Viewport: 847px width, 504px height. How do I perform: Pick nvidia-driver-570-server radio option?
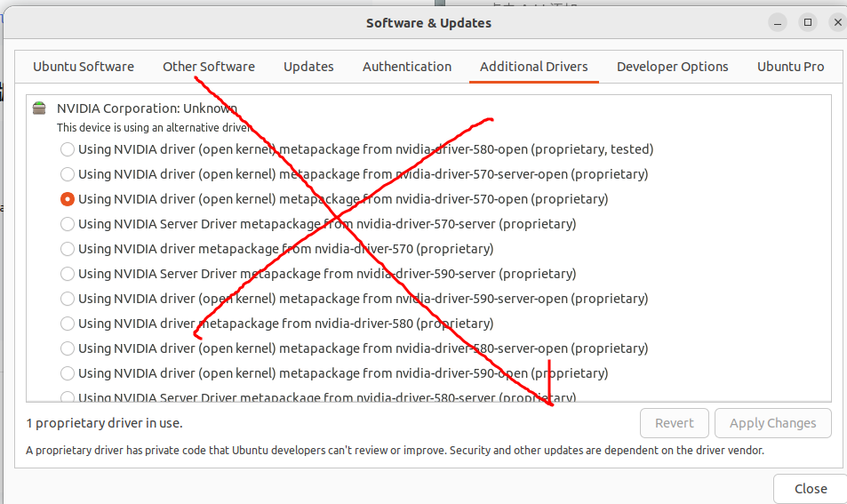pos(67,224)
